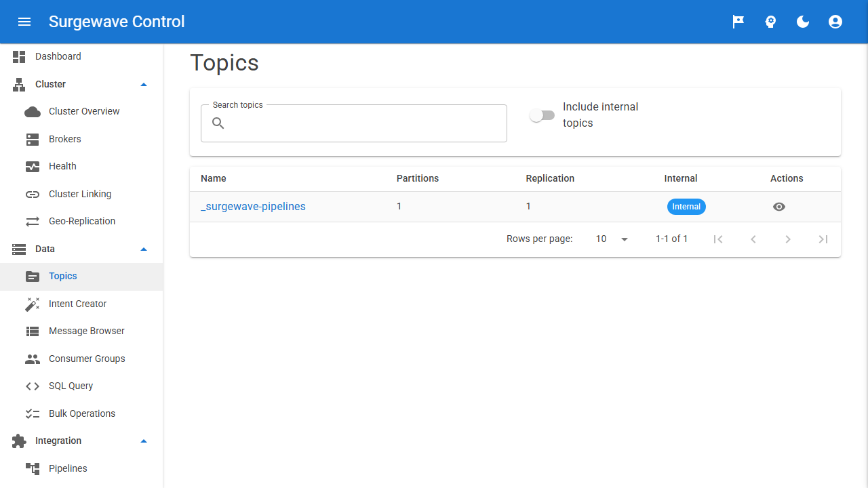Open Bulk Operations page

tap(81, 413)
